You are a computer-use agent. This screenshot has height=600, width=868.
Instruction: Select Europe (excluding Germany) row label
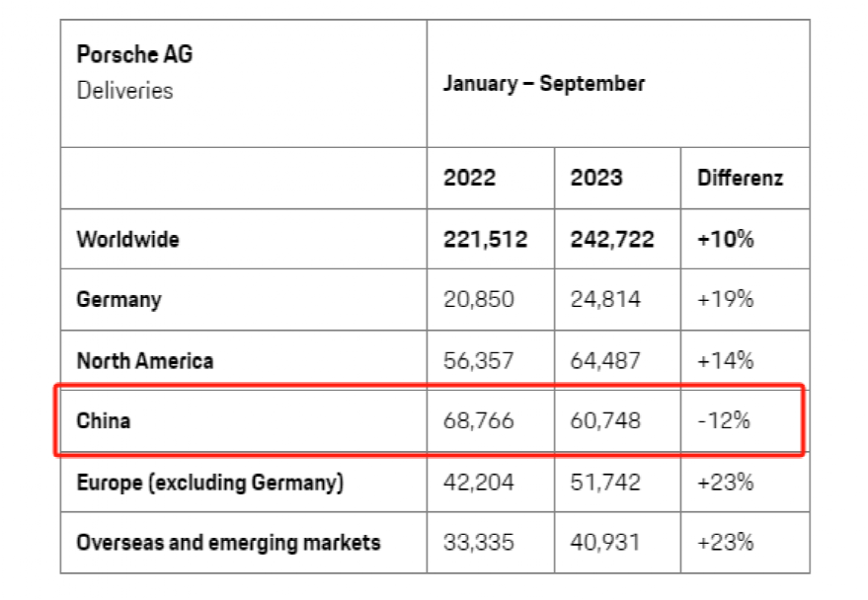[x=209, y=483]
